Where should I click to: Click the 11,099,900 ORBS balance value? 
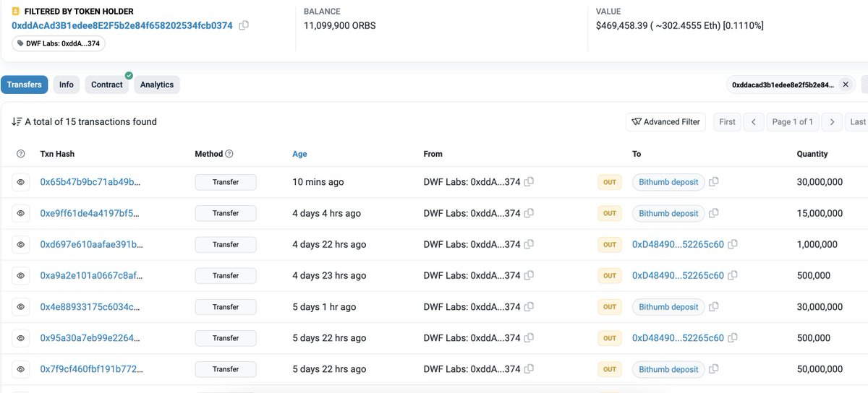[x=340, y=25]
